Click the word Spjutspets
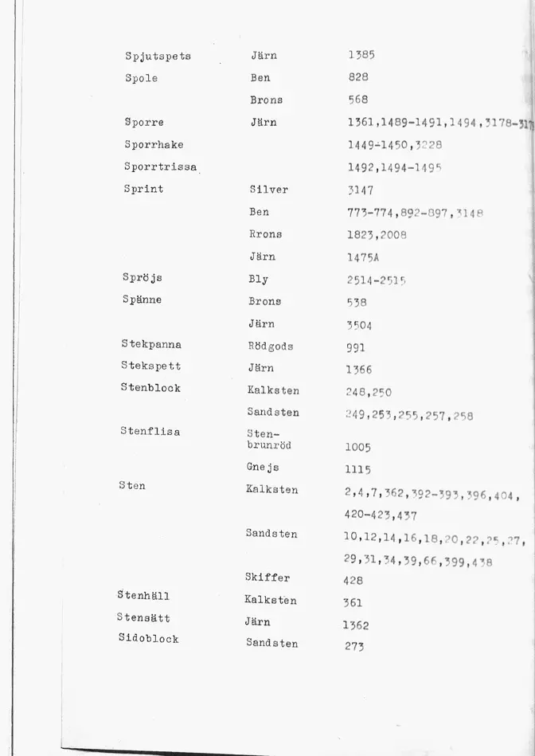 coord(158,57)
